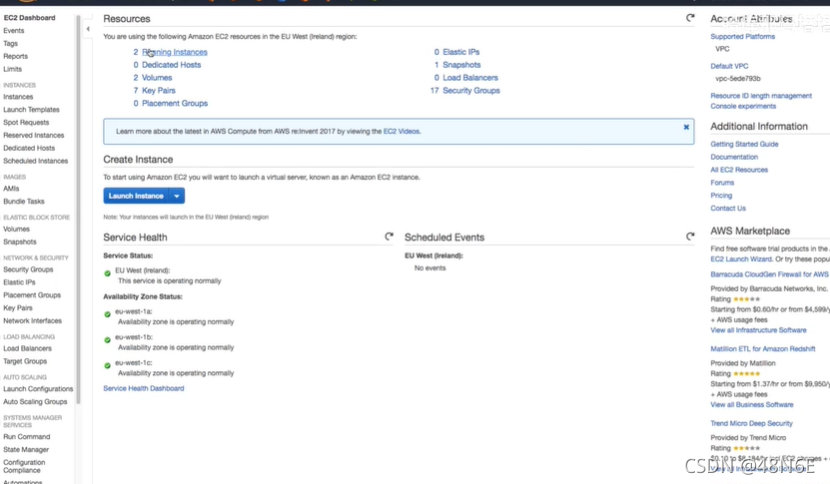Open the Running Instances link
Image resolution: width=830 pixels, height=484 pixels.
pyautogui.click(x=175, y=52)
